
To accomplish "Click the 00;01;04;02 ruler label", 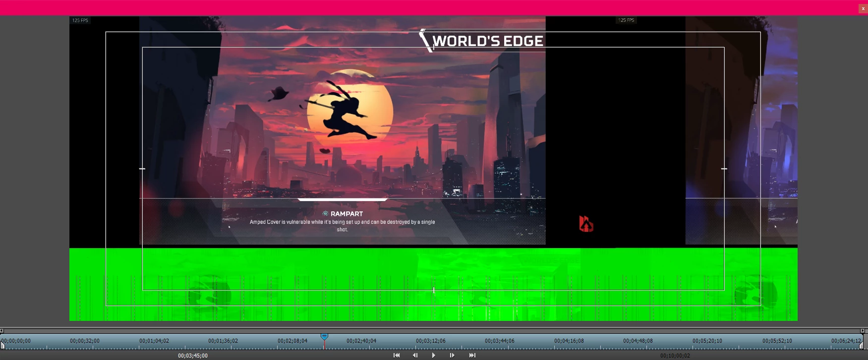I will [x=154, y=341].
